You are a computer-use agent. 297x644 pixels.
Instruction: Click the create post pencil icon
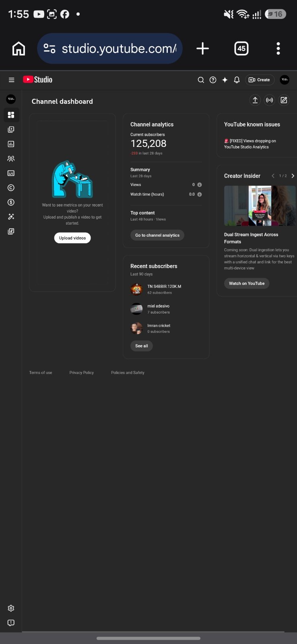tap(284, 100)
